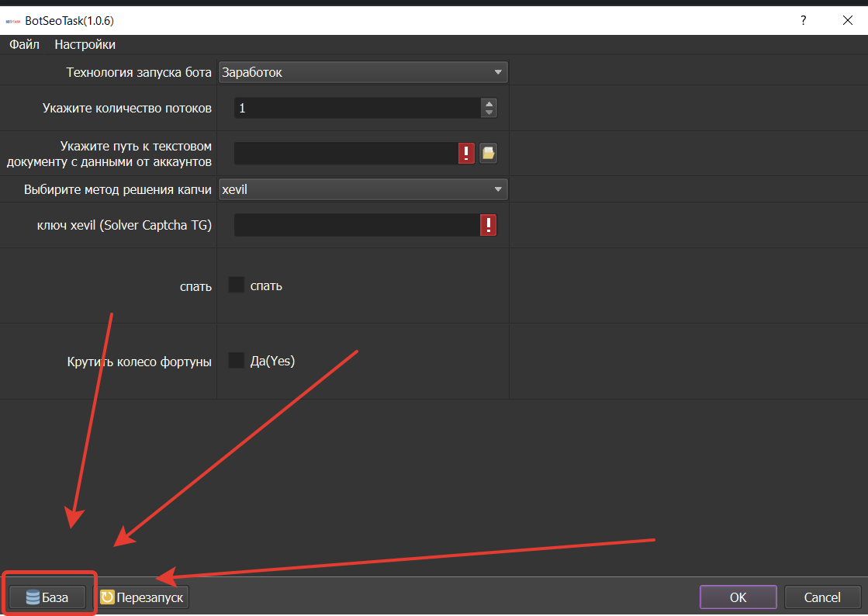Image resolution: width=868 pixels, height=616 pixels.
Task: Focus the accounts file path field
Action: tap(347, 153)
